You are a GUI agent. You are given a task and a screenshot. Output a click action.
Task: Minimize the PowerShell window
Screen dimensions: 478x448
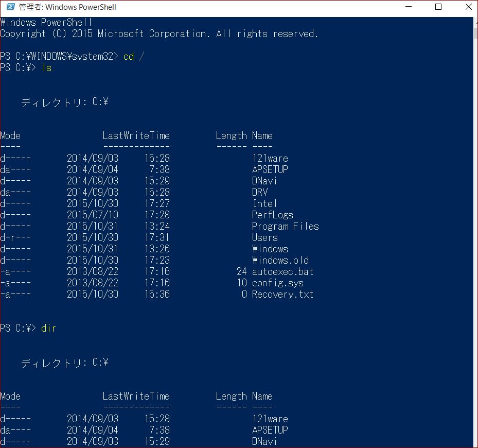coord(409,6)
